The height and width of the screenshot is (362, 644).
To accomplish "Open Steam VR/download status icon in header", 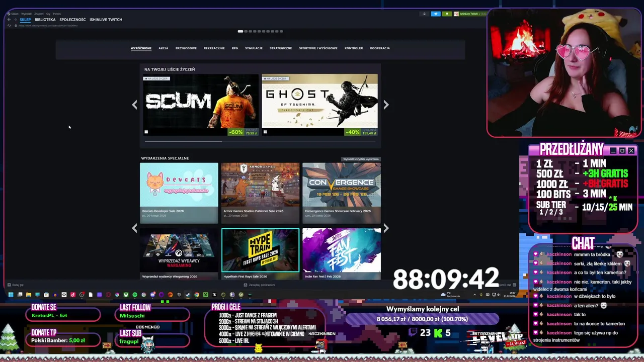I will [x=425, y=14].
